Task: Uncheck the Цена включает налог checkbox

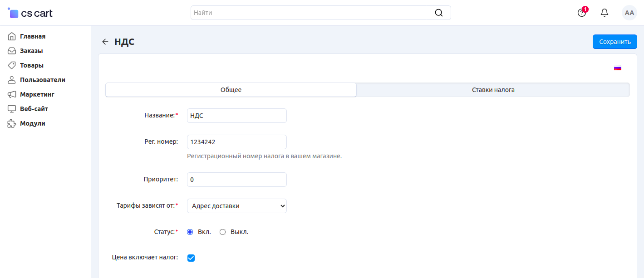Action: click(191, 258)
